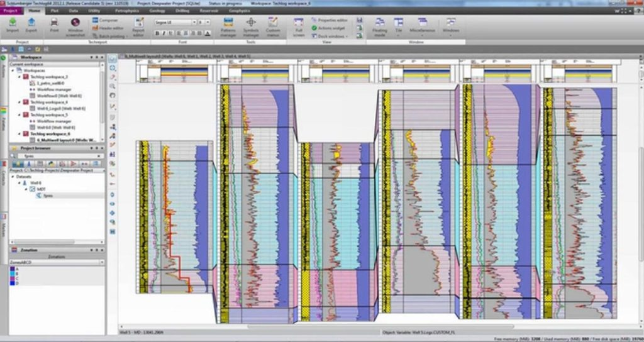
Task: Toggle the Markers side panel
Action: (3, 226)
